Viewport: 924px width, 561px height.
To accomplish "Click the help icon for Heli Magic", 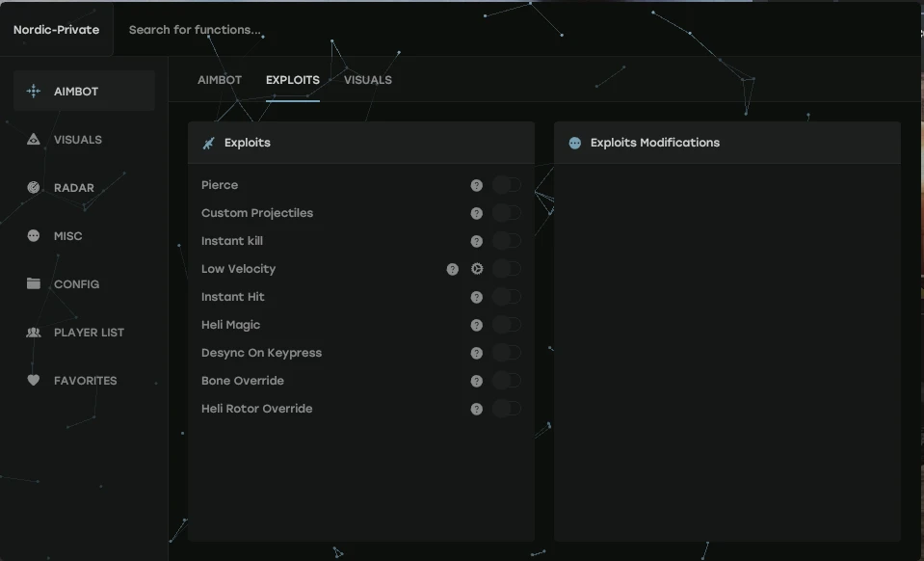I will pos(477,325).
